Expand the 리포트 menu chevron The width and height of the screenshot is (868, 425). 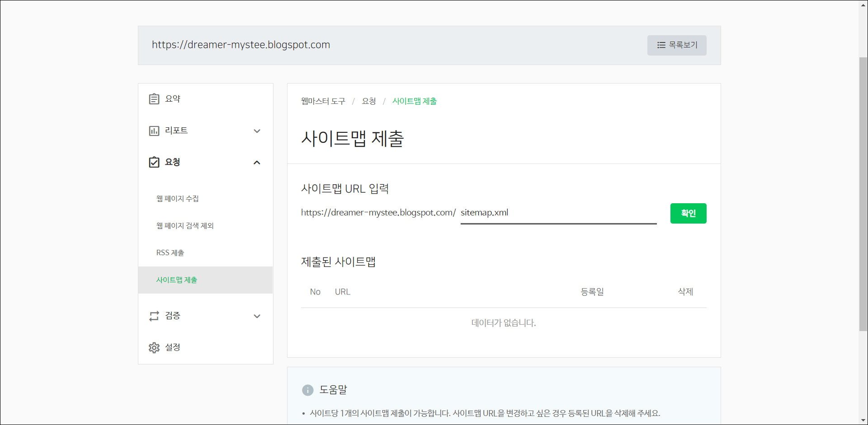257,131
